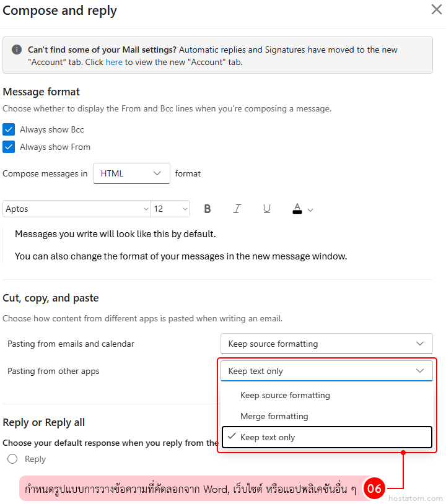Click the info icon in the notice banner
The height and width of the screenshot is (504, 446).
[x=16, y=49]
